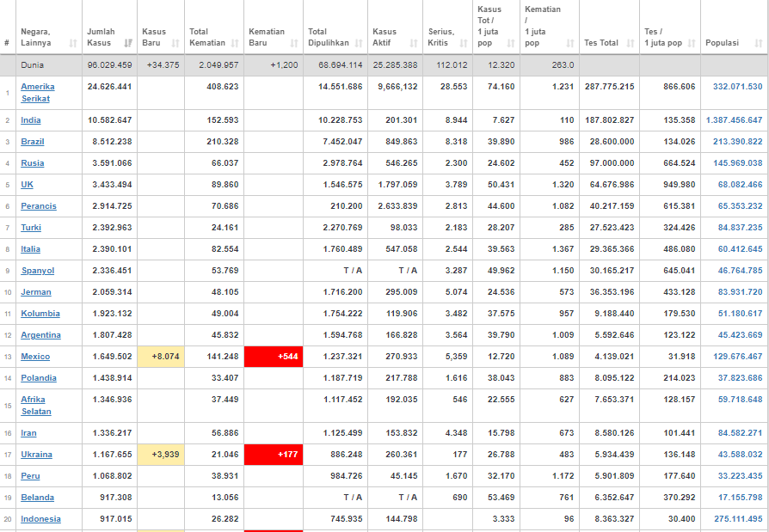Sort by Negara, Lainnya column arrows
This screenshot has width=769, height=532.
click(73, 43)
